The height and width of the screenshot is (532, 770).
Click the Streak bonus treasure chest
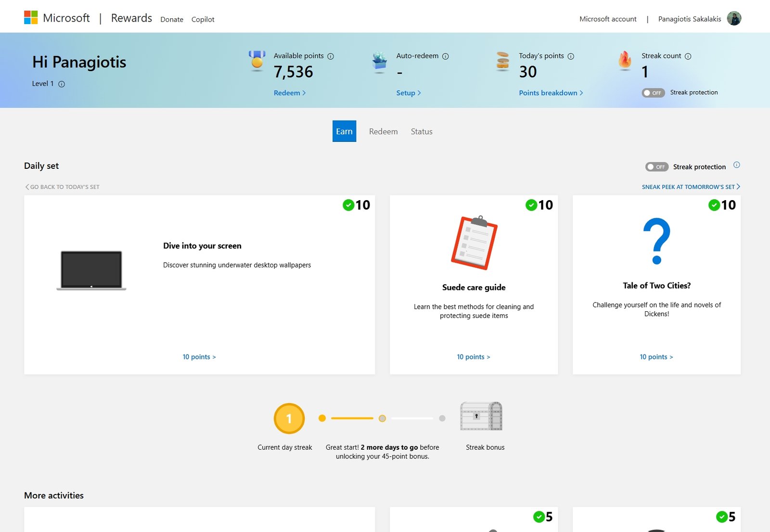(481, 416)
